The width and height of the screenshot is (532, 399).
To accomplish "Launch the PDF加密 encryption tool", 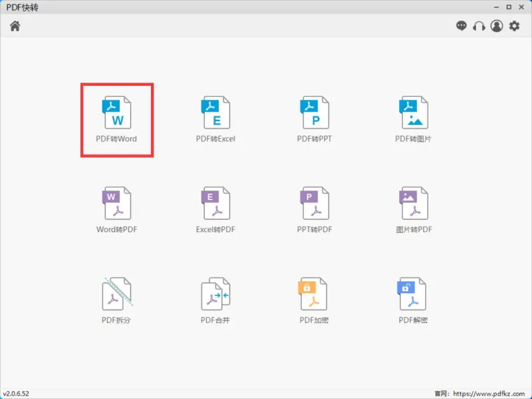I will [314, 301].
